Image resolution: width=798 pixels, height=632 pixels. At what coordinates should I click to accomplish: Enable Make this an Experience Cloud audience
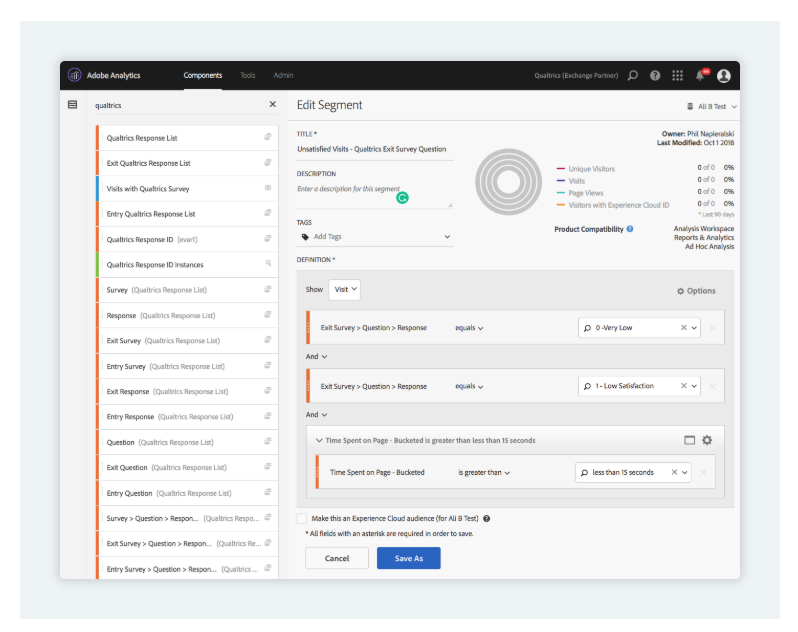(x=302, y=519)
